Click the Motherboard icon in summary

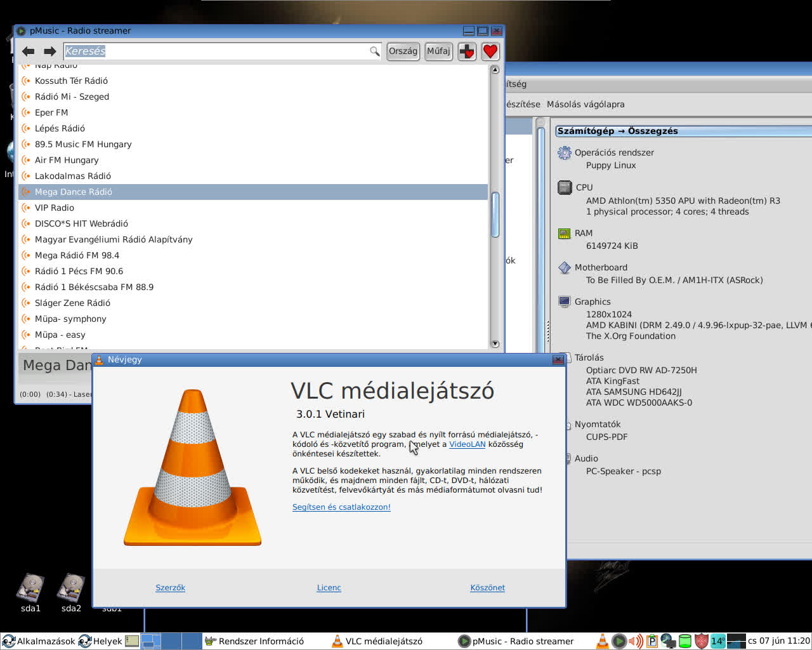565,268
